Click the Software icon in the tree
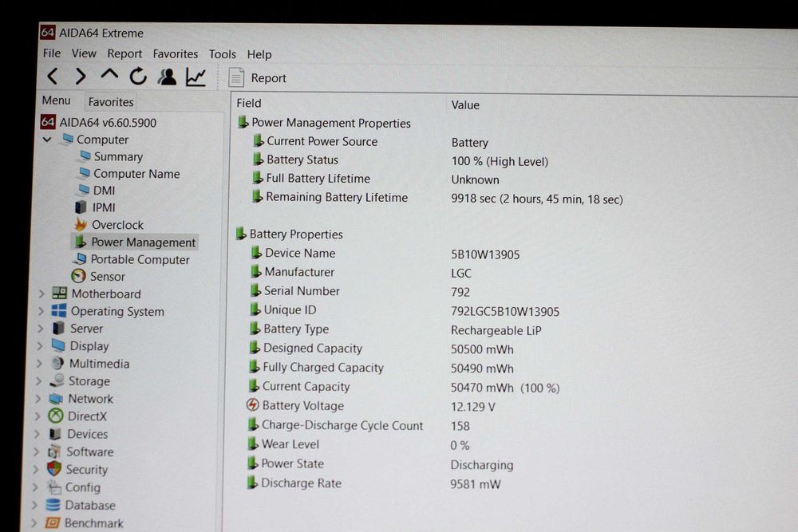798x532 pixels. click(54, 451)
